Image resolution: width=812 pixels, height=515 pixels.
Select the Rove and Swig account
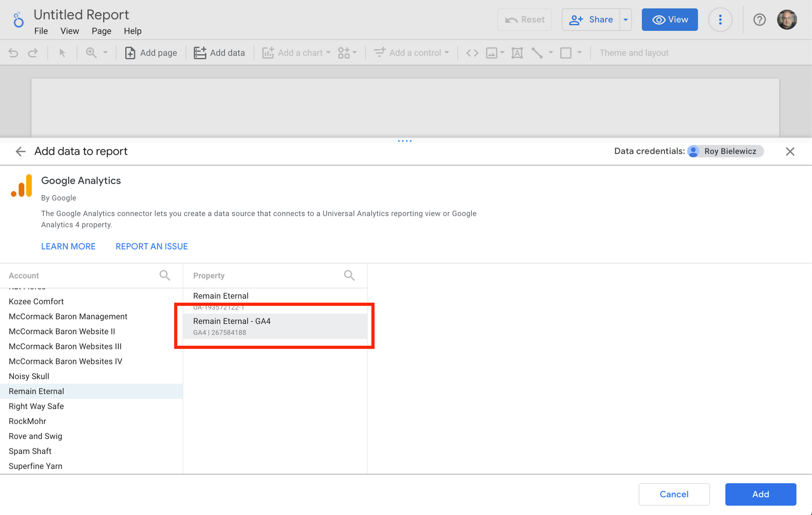[91, 436]
